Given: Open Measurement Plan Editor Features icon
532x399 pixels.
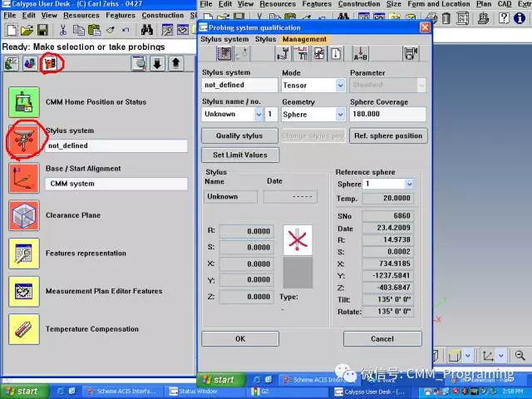Looking at the screenshot, I should pos(24,292).
